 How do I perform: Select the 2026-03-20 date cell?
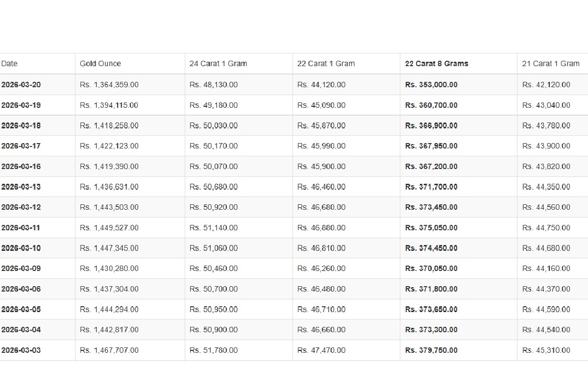point(21,85)
